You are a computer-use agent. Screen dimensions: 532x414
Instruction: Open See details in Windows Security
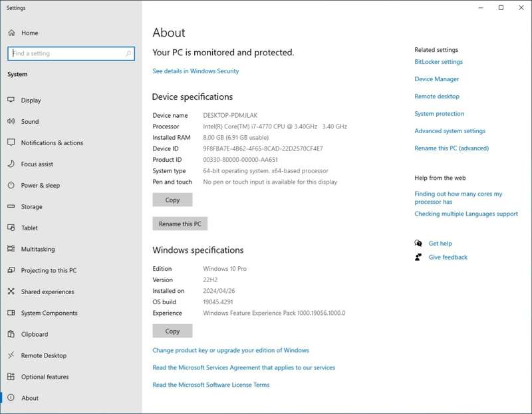(x=196, y=71)
